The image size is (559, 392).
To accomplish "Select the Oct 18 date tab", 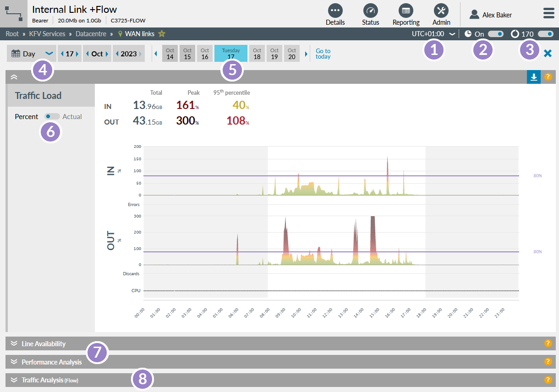I will pyautogui.click(x=257, y=54).
